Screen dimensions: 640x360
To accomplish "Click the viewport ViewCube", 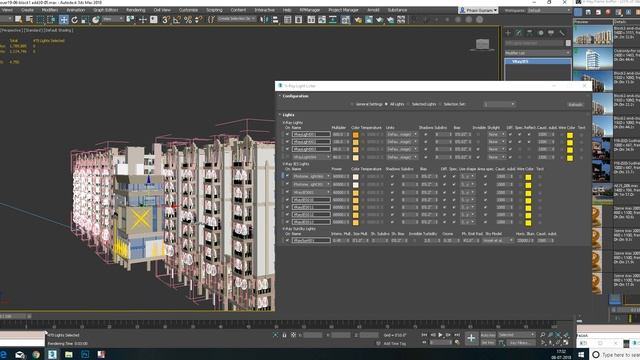I will point(482,44).
